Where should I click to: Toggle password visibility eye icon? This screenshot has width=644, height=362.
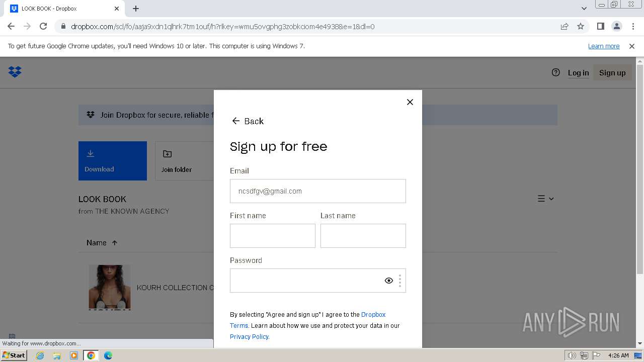388,281
